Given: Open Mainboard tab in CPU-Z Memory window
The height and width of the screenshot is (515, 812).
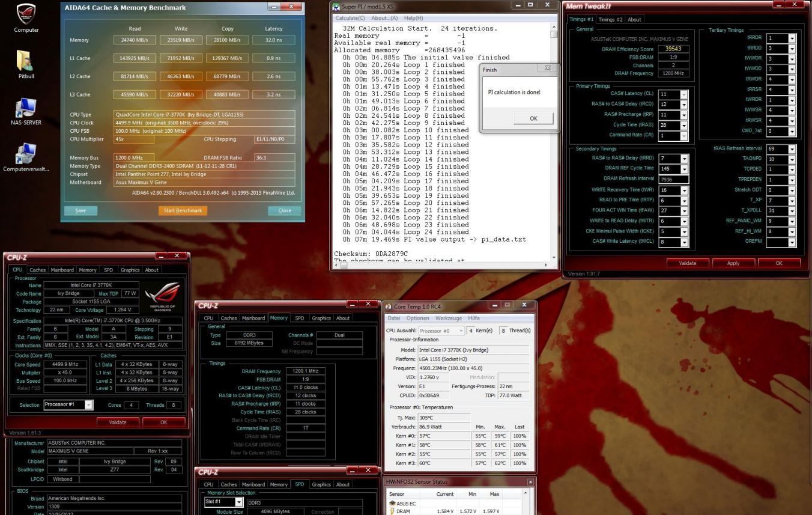Looking at the screenshot, I should (253, 318).
